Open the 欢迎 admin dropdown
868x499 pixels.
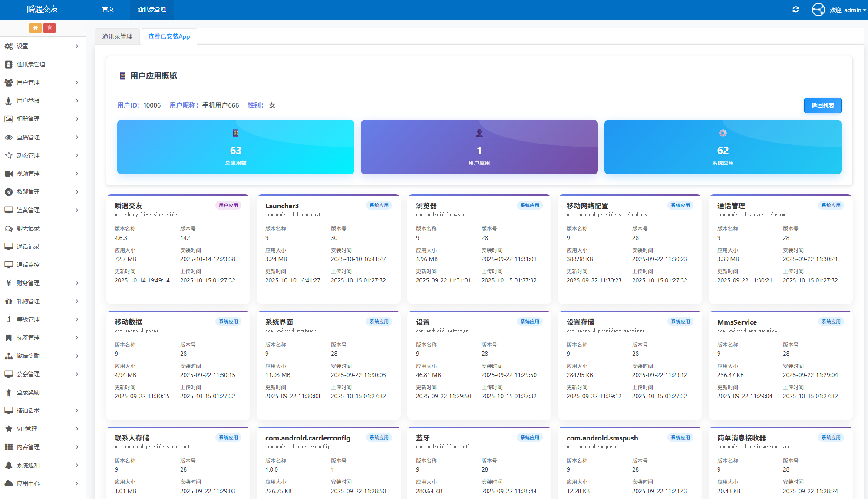coord(845,9)
